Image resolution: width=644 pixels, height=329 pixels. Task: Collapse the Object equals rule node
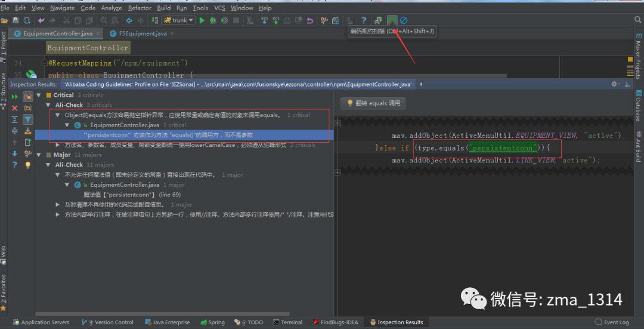57,115
